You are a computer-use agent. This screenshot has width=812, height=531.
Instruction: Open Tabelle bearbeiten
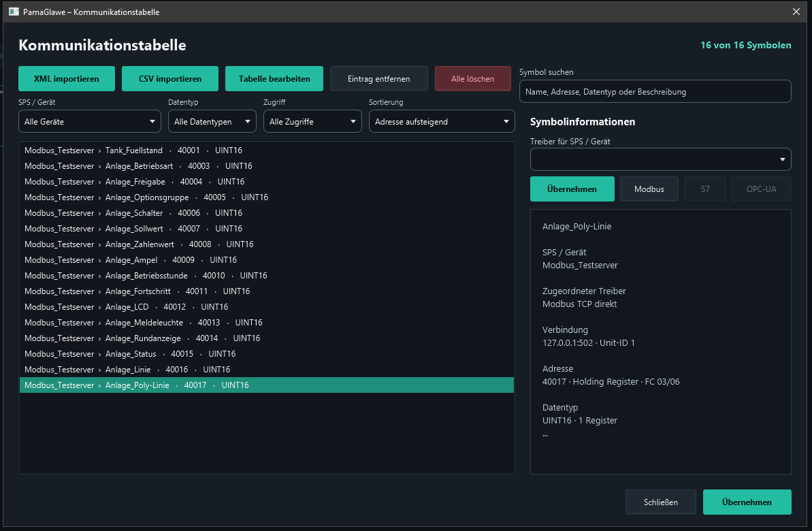[274, 79]
